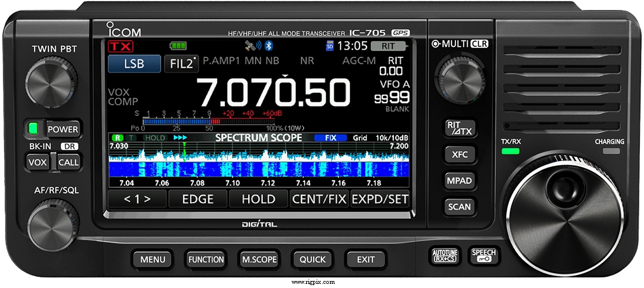Select the LSB mode button
The image size is (644, 288).
134,64
